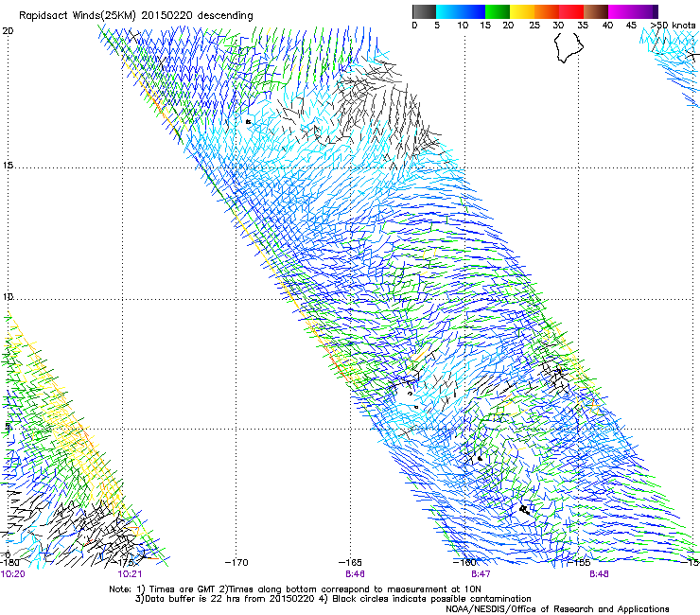Click the purple time label beneath '-160'
The width and height of the screenshot is (700, 615).
click(481, 574)
